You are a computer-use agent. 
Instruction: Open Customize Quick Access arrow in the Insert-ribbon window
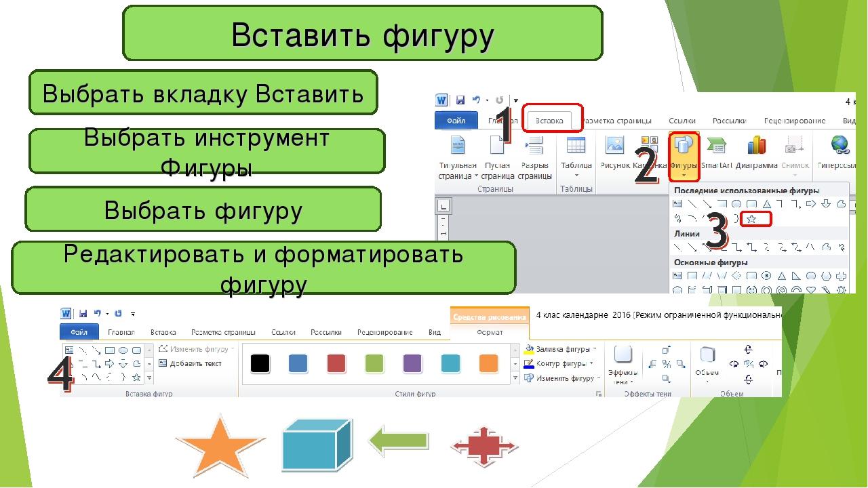pos(516,100)
